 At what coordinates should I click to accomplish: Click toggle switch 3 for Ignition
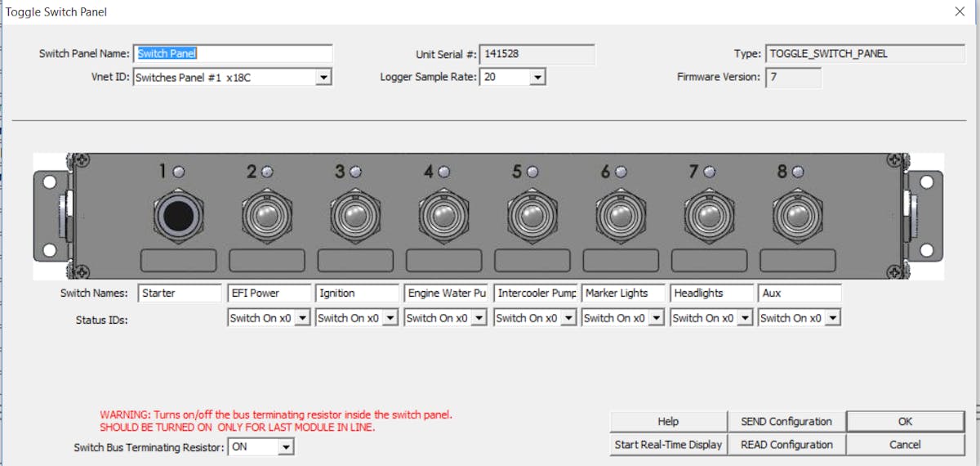[354, 217]
